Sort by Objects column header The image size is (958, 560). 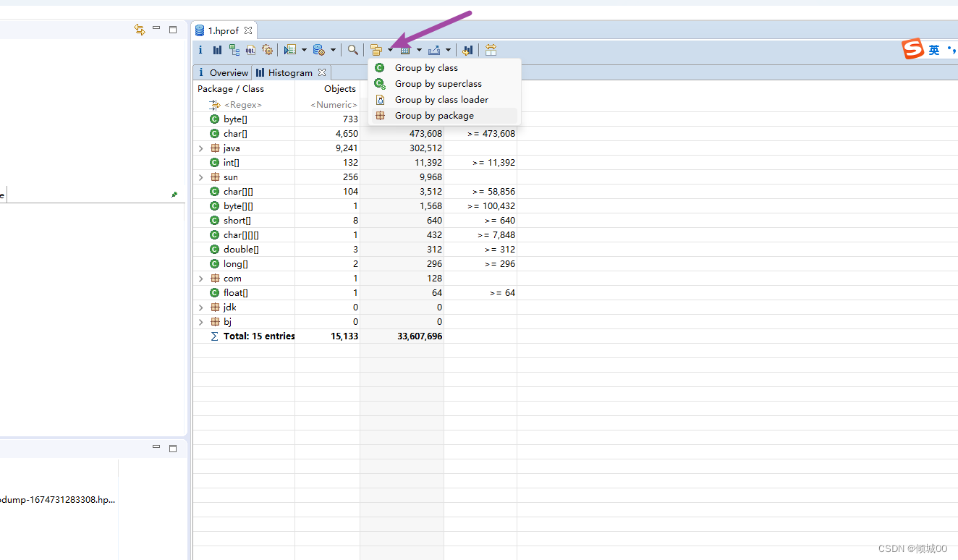pos(328,89)
